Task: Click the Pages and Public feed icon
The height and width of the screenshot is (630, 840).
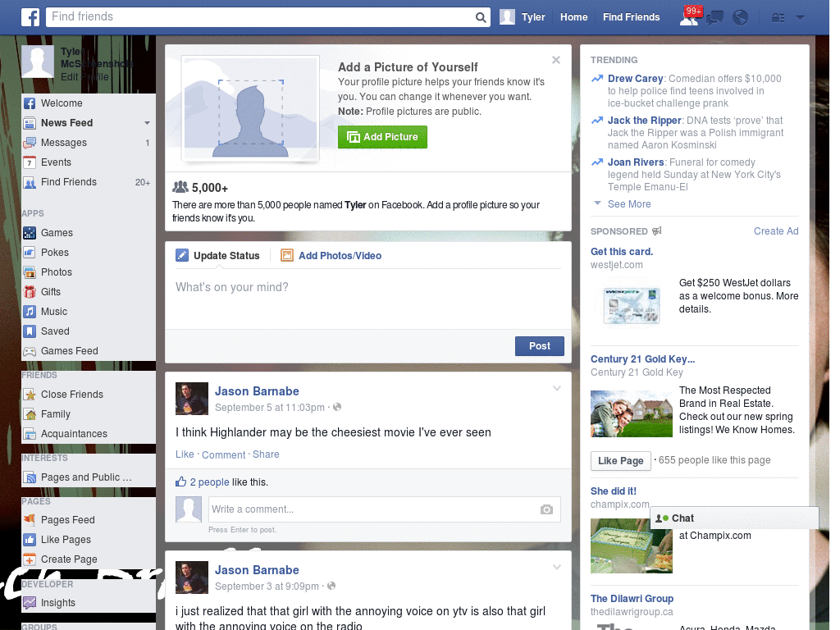Action: pos(30,477)
